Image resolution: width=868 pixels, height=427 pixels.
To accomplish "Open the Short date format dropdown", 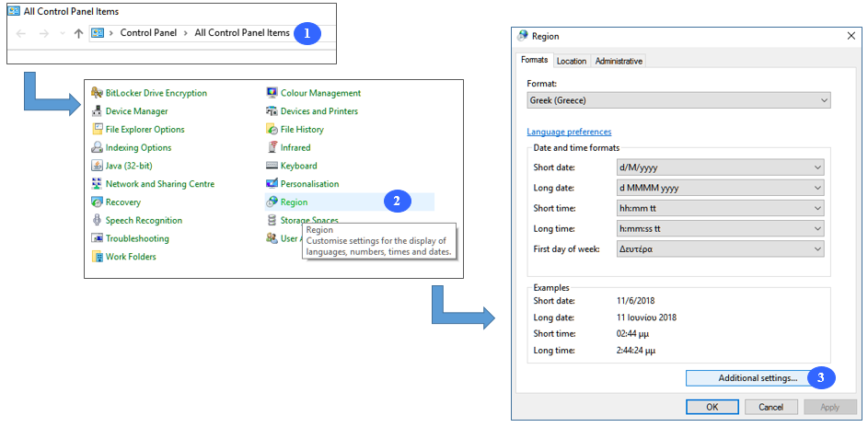I will click(x=721, y=167).
